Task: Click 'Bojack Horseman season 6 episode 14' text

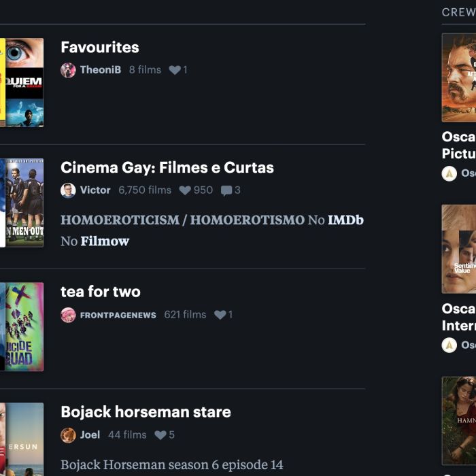Action: coord(172,464)
